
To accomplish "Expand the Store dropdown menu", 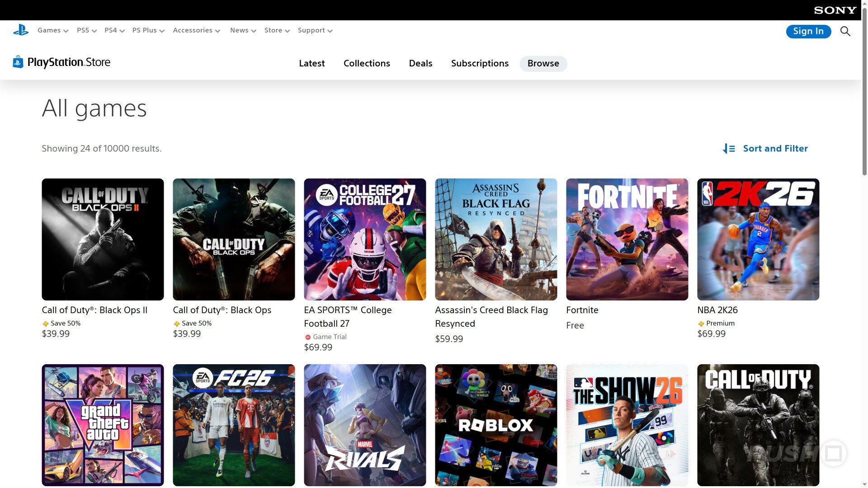I will click(277, 30).
